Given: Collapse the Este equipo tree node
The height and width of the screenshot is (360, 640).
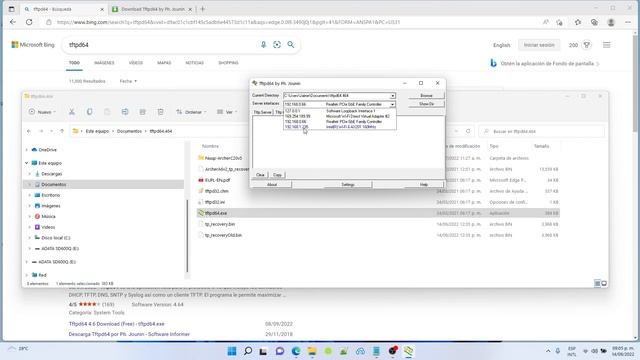Looking at the screenshot, I should 27,163.
